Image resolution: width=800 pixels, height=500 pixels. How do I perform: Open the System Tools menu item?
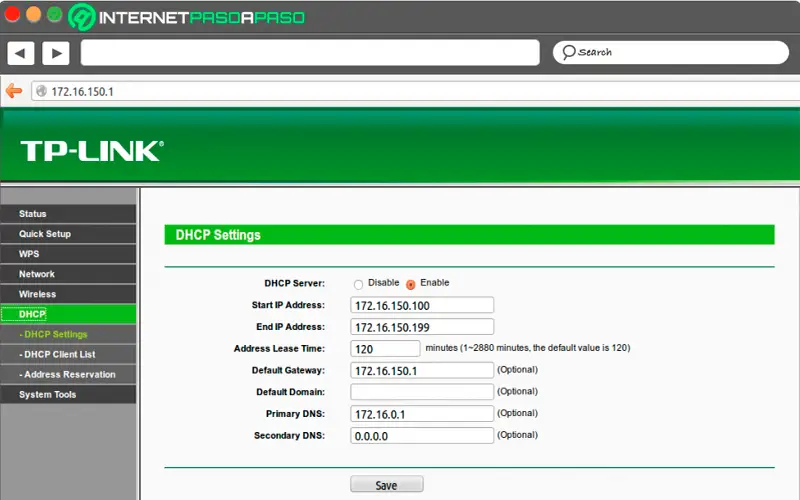(68, 394)
